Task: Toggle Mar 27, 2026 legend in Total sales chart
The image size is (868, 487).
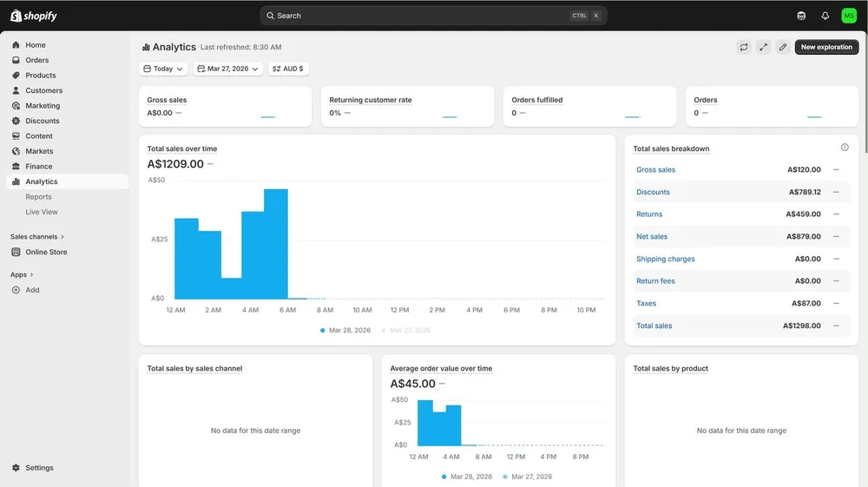Action: (x=406, y=331)
